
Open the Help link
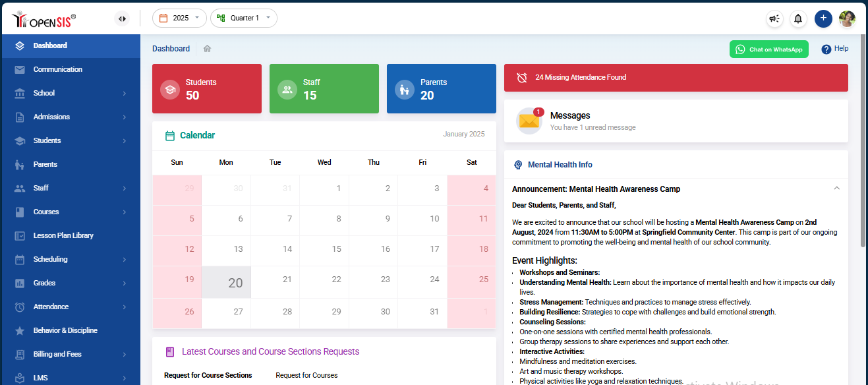coord(834,49)
